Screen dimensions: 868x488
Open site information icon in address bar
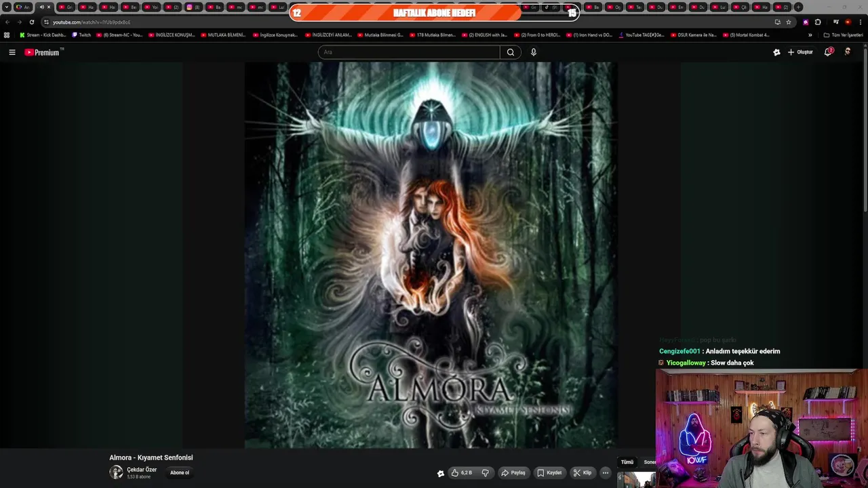(46, 22)
